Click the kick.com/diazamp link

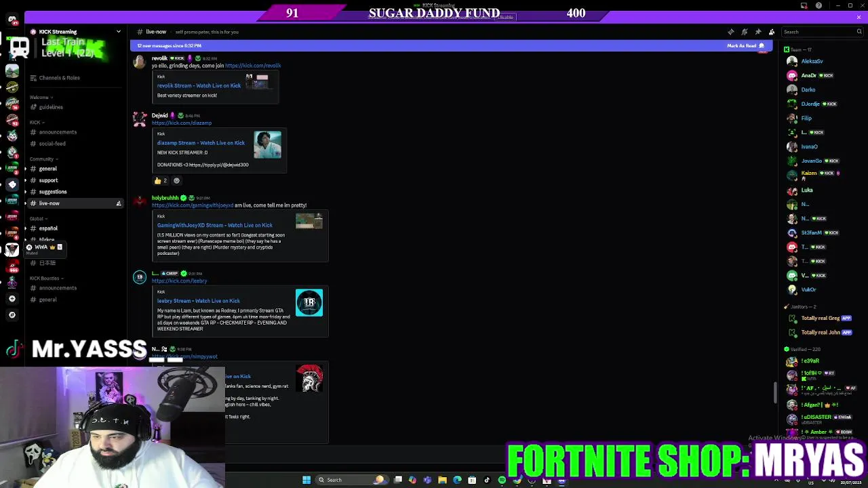coord(182,123)
